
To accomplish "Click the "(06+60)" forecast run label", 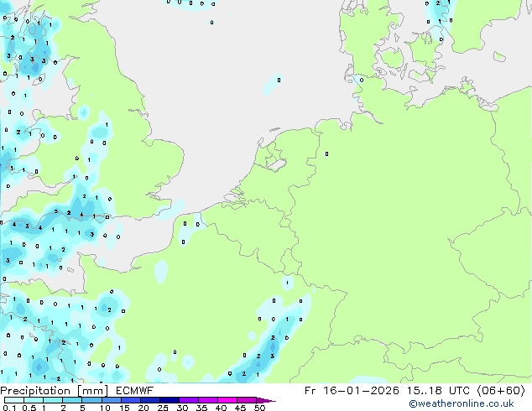I will 501,391.
